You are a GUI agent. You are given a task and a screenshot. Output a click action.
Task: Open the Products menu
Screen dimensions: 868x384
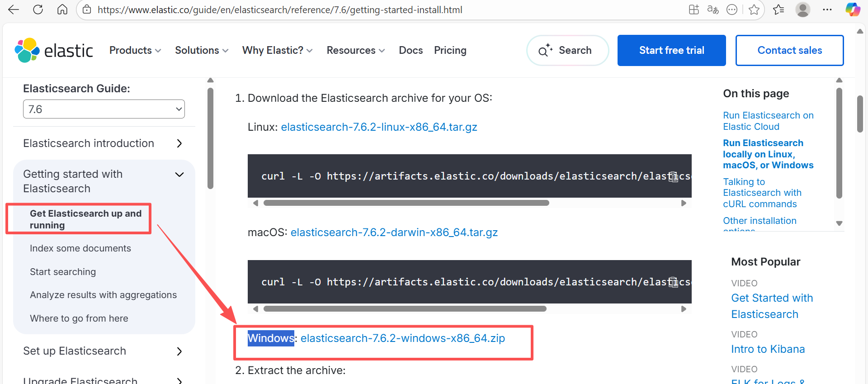tap(135, 50)
